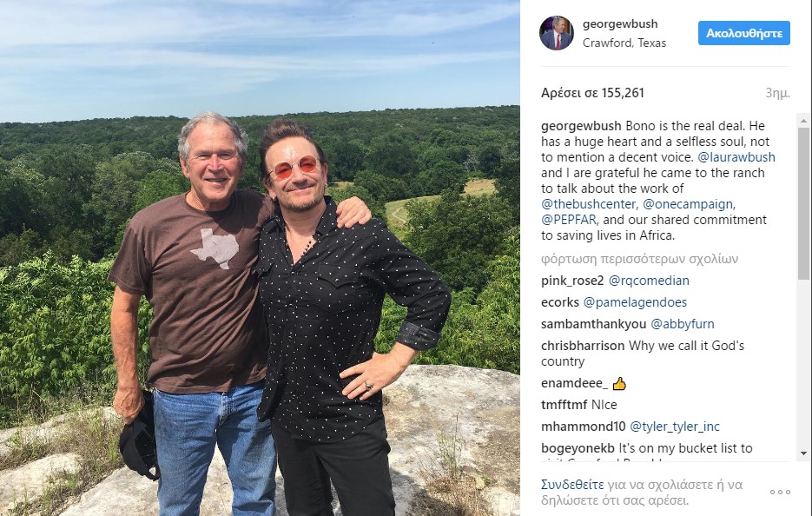Open the @tyler_tyler_inc mention
The image size is (812, 516).
pos(675,427)
